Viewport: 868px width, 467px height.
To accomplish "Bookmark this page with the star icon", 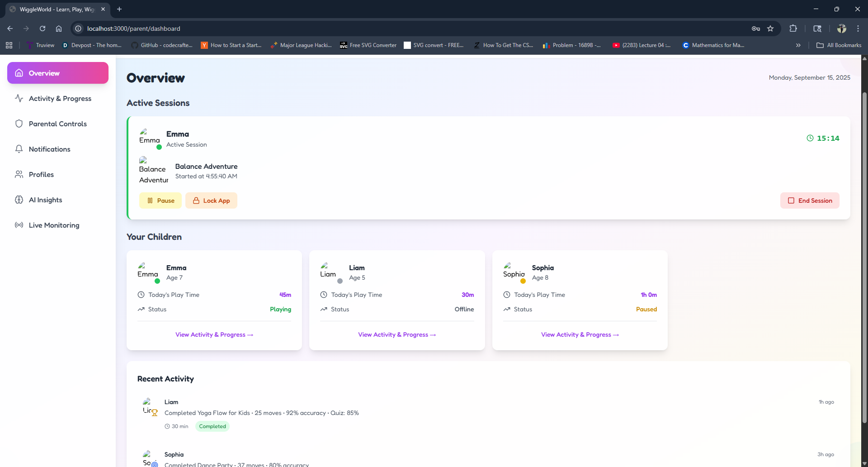I will pyautogui.click(x=770, y=29).
